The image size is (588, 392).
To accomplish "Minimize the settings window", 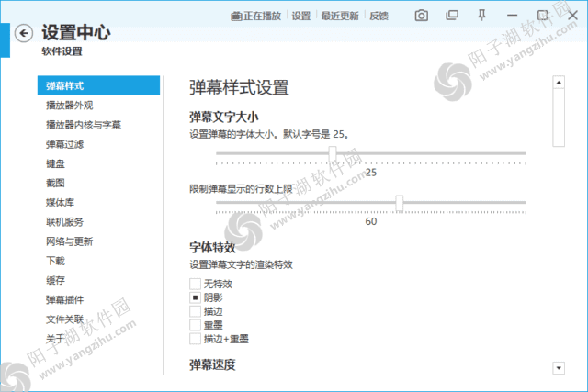I will [513, 16].
